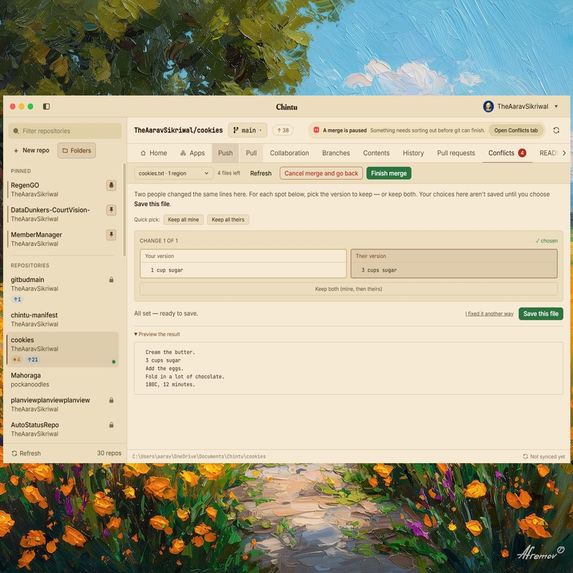The width and height of the screenshot is (573, 573).
Task: Click the repository path in status bar
Action: 199,456
